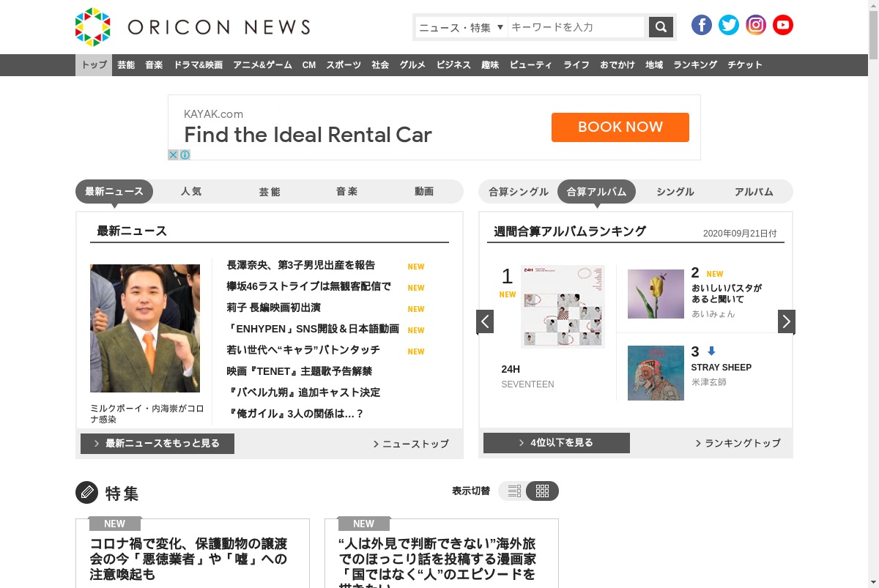Open the 音楽 navigation item
Image resolution: width=879 pixels, height=588 pixels.
(x=154, y=65)
